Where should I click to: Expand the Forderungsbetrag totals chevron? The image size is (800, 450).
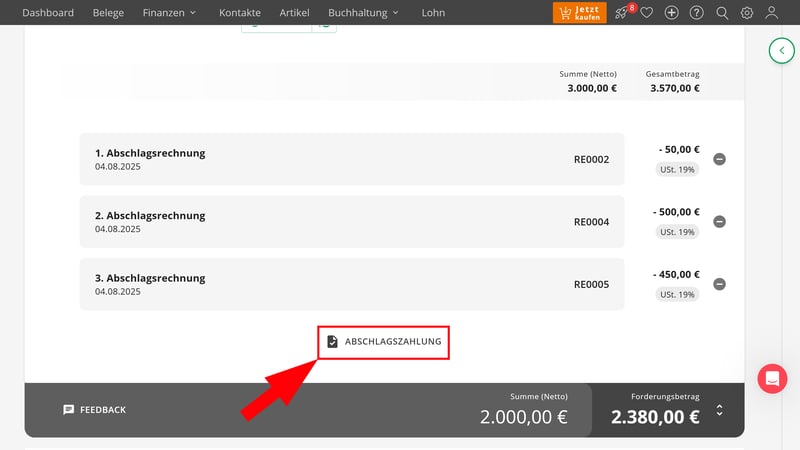pyautogui.click(x=718, y=411)
